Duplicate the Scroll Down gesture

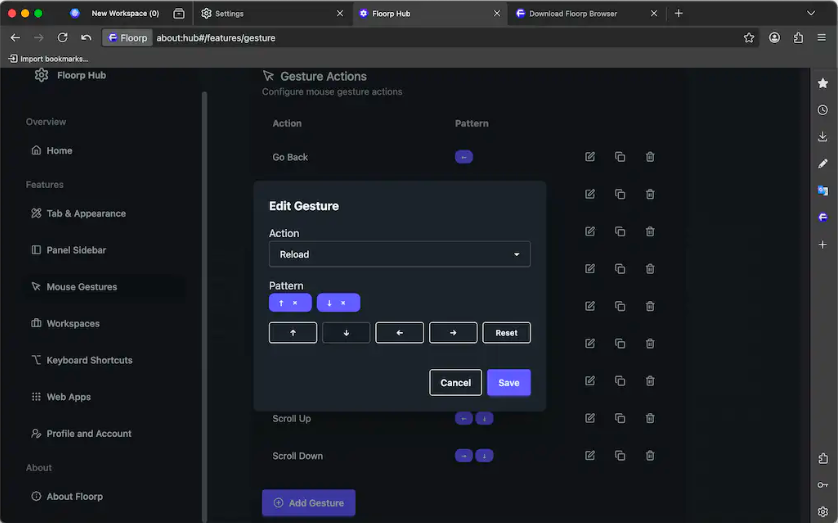(620, 456)
